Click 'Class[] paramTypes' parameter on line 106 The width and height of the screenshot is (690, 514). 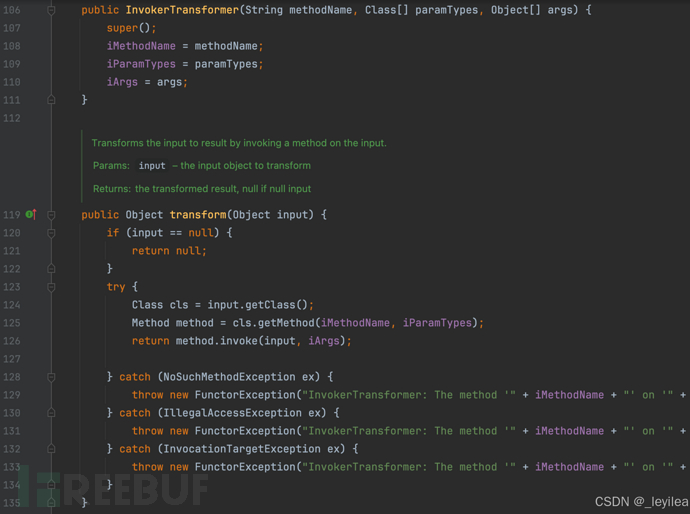(421, 10)
